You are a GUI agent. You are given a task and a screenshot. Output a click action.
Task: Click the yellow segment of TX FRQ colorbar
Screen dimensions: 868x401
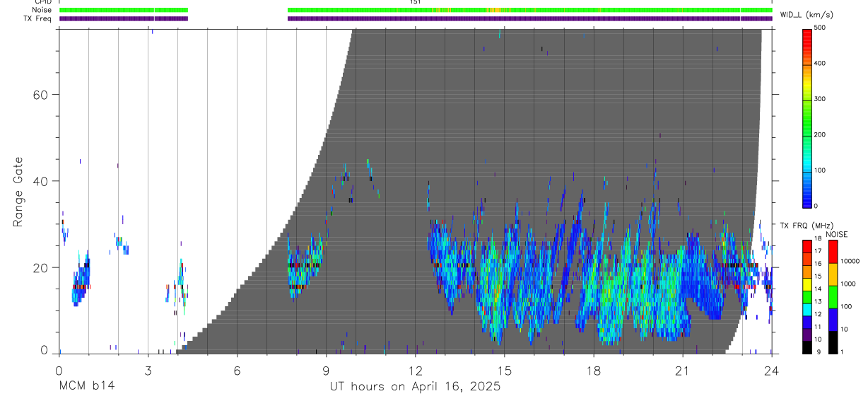[807, 284]
